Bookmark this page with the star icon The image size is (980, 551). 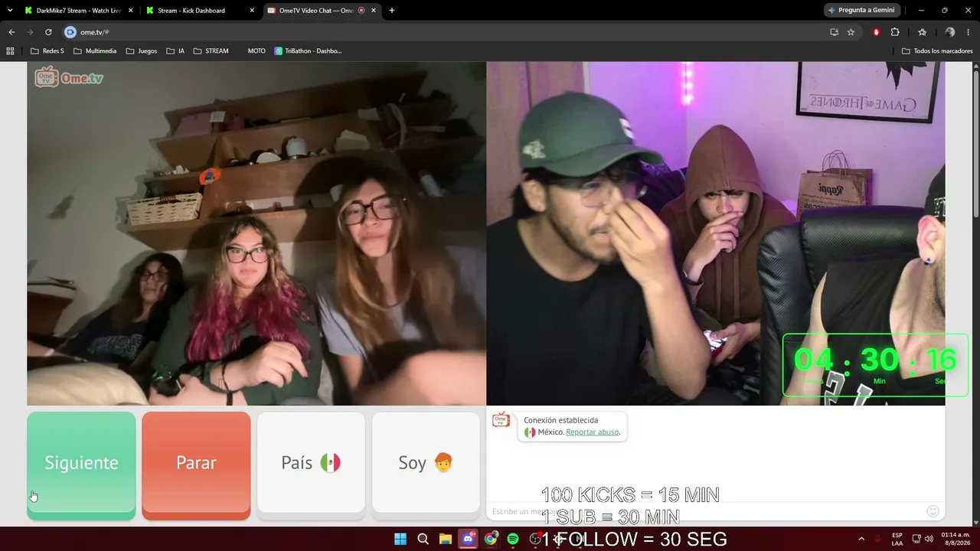851,32
